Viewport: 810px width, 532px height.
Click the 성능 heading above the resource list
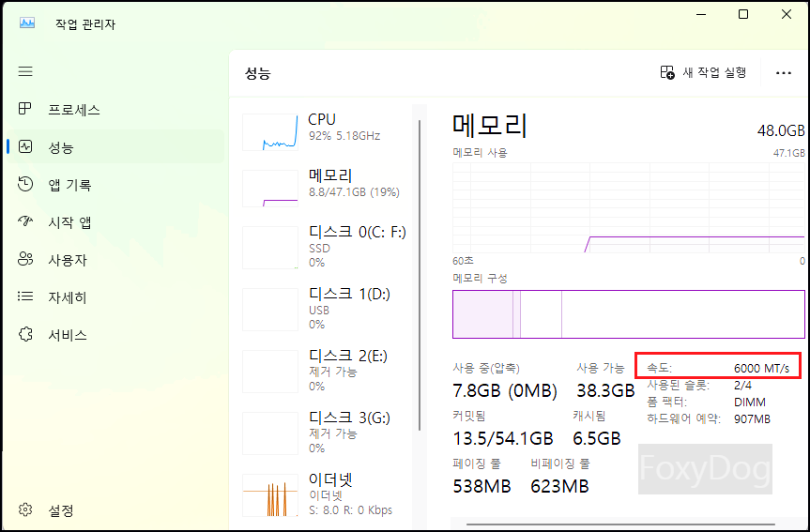(258, 73)
